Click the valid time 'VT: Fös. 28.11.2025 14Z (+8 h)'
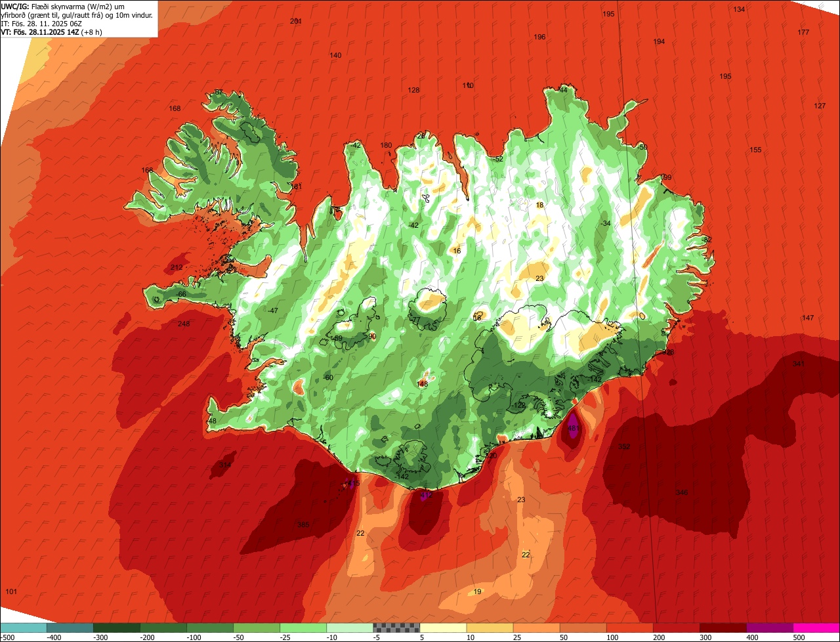The height and width of the screenshot is (642, 840). coord(51,32)
